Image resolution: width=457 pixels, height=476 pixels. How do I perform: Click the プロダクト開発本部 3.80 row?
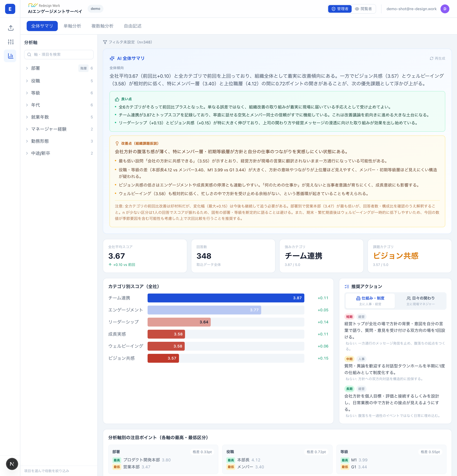click(x=142, y=460)
